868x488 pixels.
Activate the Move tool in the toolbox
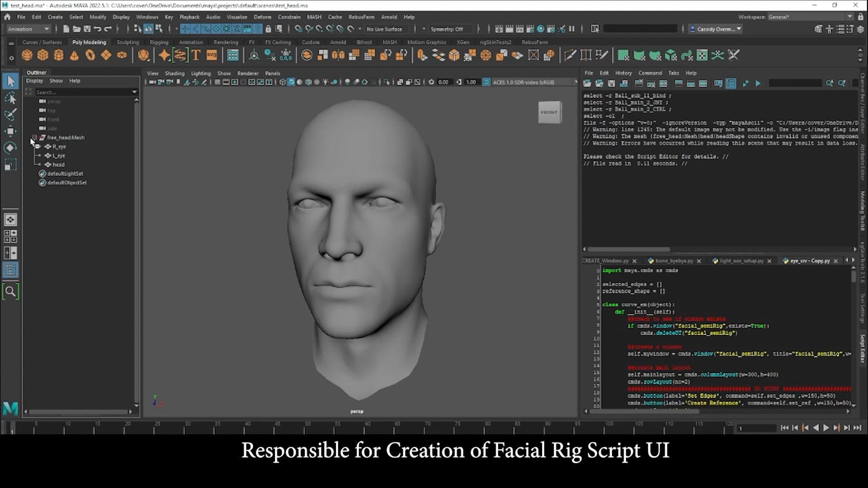tap(11, 131)
